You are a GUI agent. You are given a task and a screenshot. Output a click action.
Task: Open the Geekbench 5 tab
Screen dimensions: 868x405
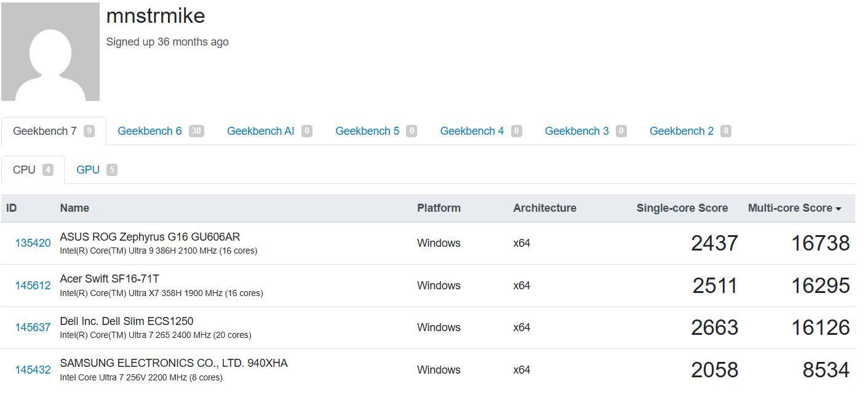[x=376, y=131]
